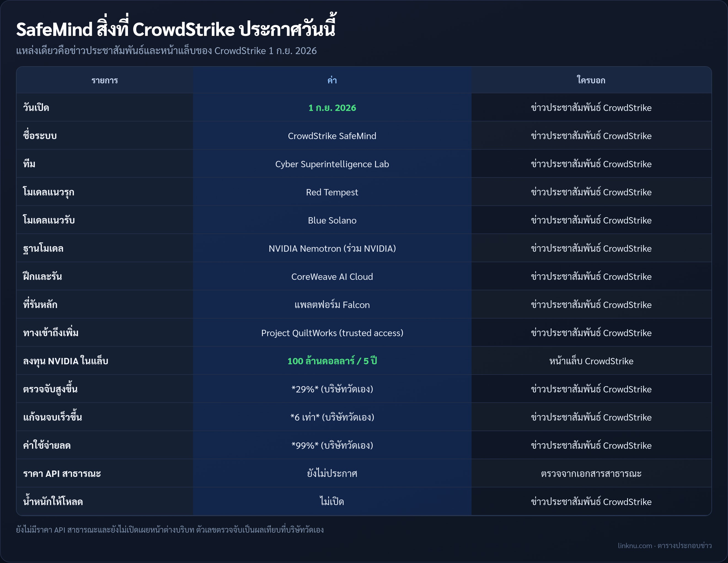Select the 'ไม่เปิด' value
Screen dimensions: 728x563
(x=332, y=502)
